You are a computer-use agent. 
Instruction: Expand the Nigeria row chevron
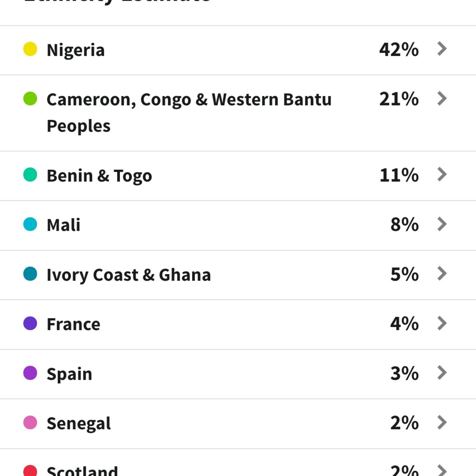(442, 49)
